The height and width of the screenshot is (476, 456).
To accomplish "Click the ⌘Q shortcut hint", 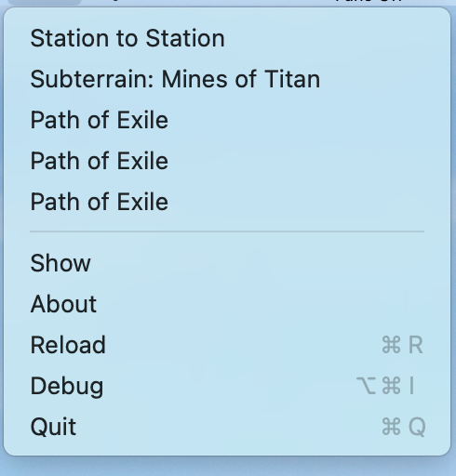I will pyautogui.click(x=403, y=427).
